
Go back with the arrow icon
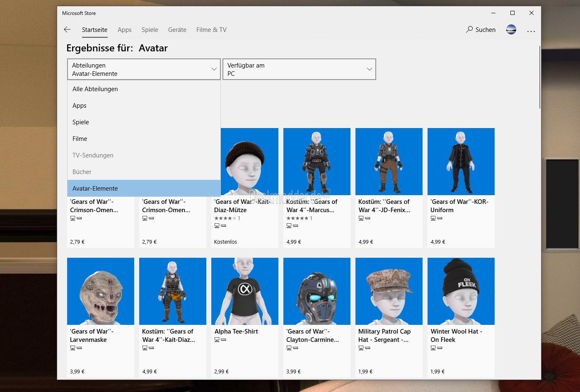(67, 29)
